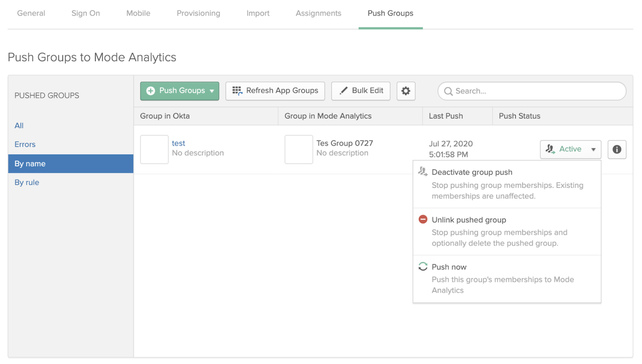
Task: Click the Jul 27, 2020 date text
Action: [x=451, y=144]
